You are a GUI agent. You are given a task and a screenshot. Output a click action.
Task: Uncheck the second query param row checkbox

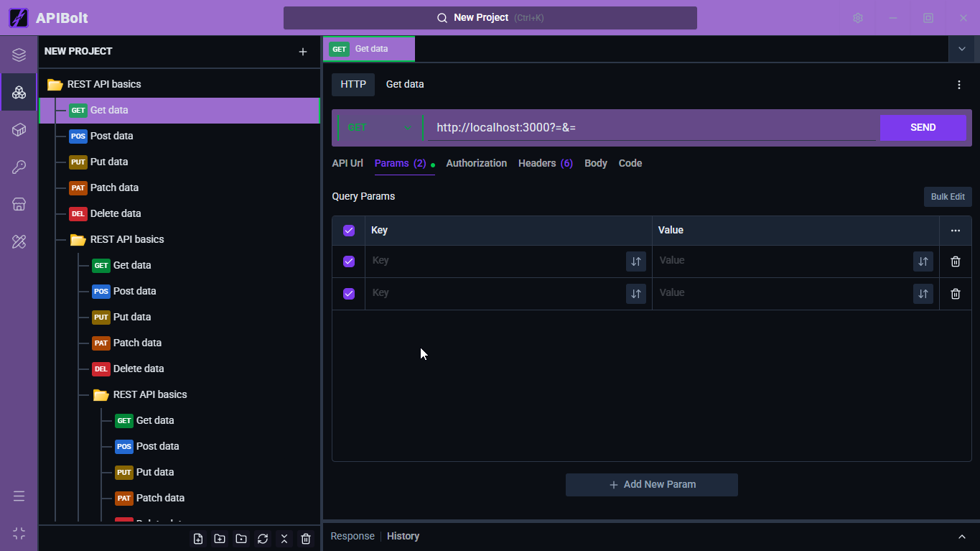pyautogui.click(x=349, y=294)
